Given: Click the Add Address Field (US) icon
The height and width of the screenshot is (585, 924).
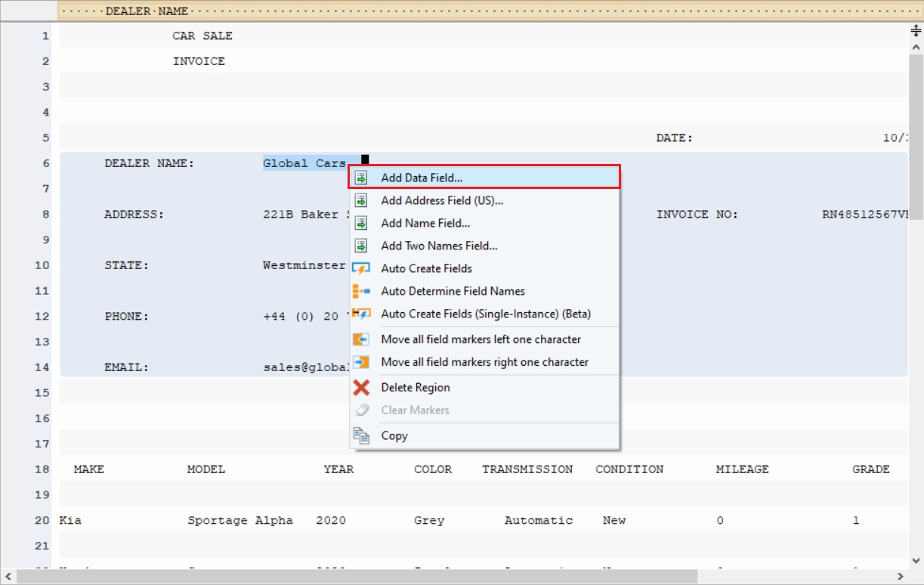Looking at the screenshot, I should tap(361, 200).
